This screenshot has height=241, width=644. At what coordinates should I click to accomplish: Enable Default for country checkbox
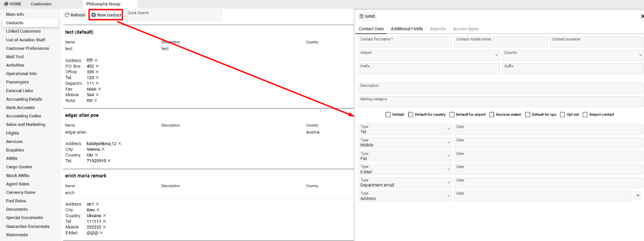[x=410, y=115]
